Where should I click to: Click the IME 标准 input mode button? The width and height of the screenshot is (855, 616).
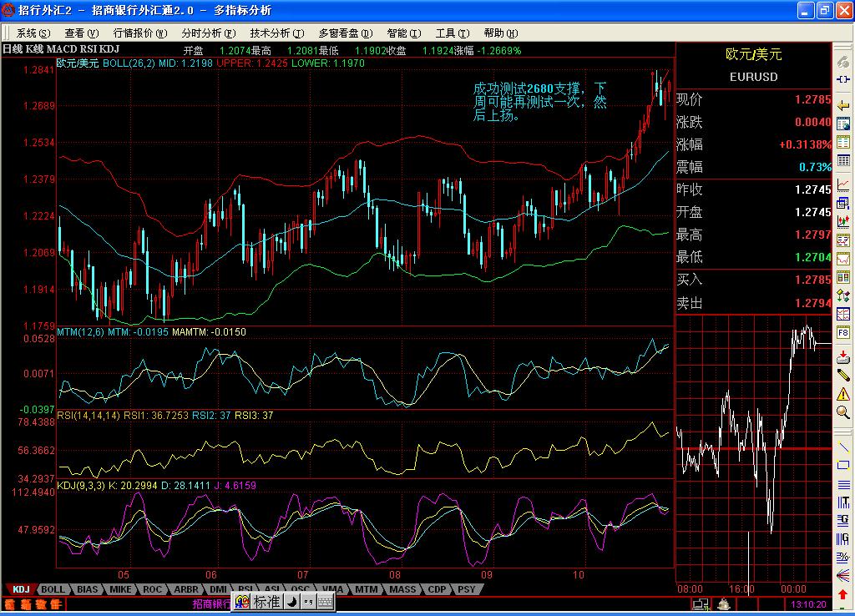[x=267, y=602]
